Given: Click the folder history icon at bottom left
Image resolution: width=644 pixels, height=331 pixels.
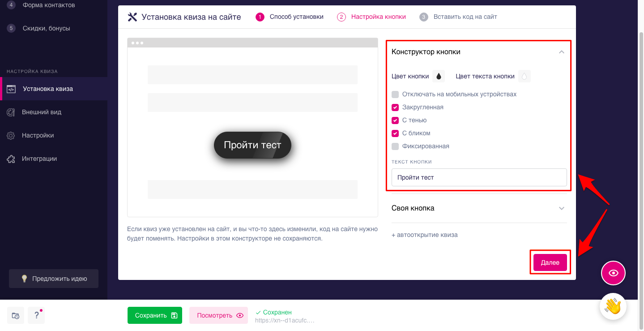Looking at the screenshot, I should tap(15, 315).
